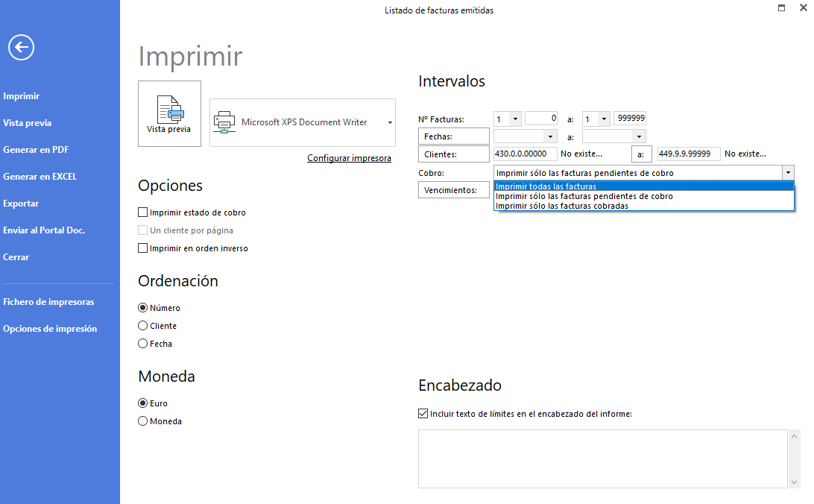Close the Listado de facturas emitidas window
Screen dimensions: 814x504
(803, 7)
